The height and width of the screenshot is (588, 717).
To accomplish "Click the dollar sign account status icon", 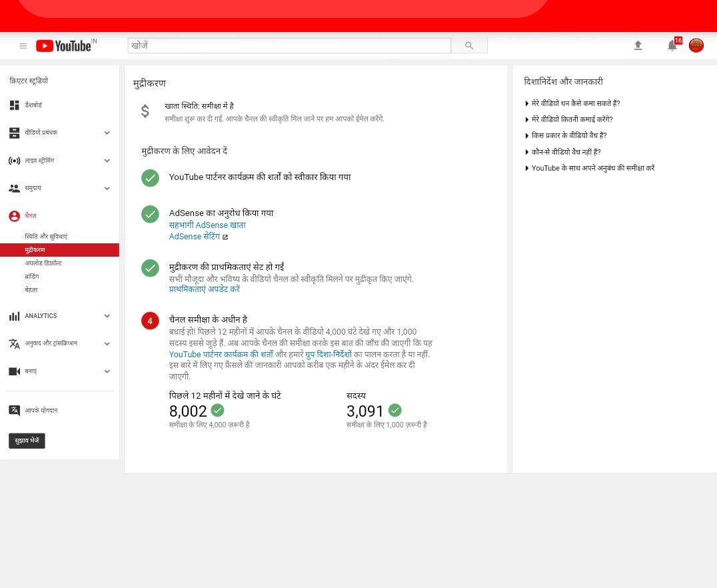I will pos(145,111).
